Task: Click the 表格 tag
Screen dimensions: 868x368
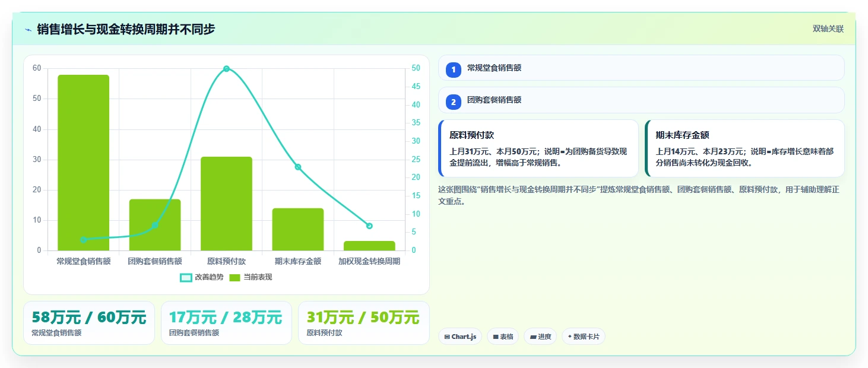Action: pyautogui.click(x=503, y=337)
